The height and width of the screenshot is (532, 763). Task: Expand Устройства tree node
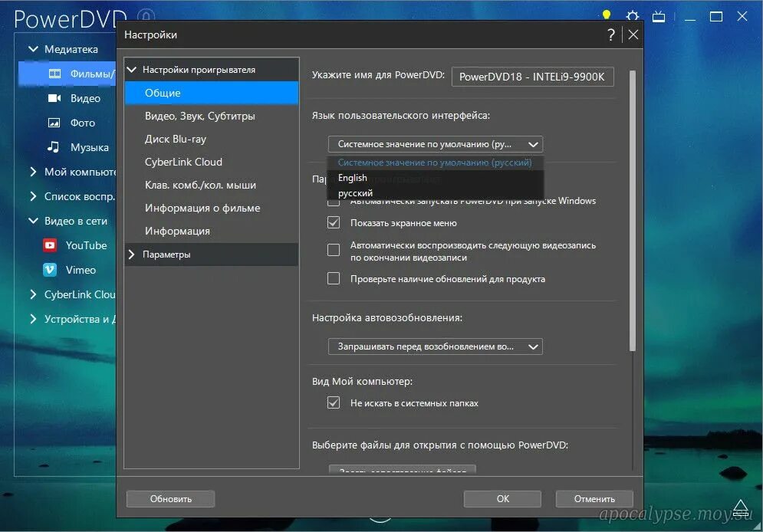point(33,319)
